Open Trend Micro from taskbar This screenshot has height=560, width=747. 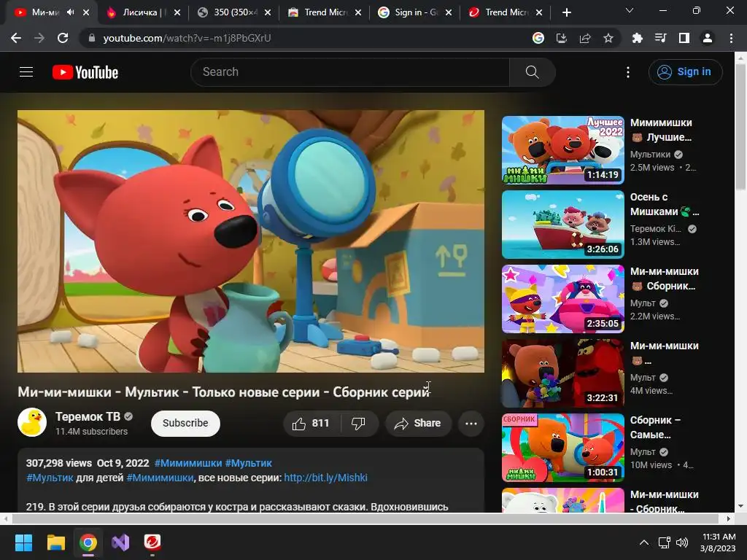[x=152, y=542]
